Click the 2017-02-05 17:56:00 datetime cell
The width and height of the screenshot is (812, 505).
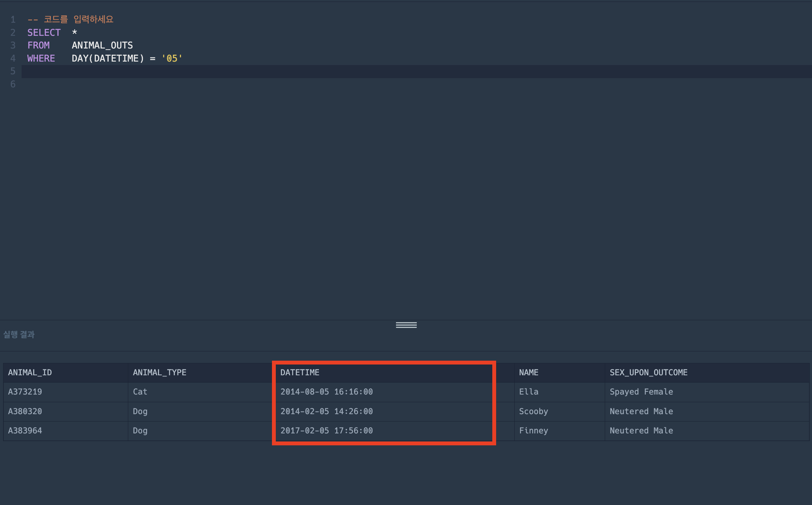(326, 431)
